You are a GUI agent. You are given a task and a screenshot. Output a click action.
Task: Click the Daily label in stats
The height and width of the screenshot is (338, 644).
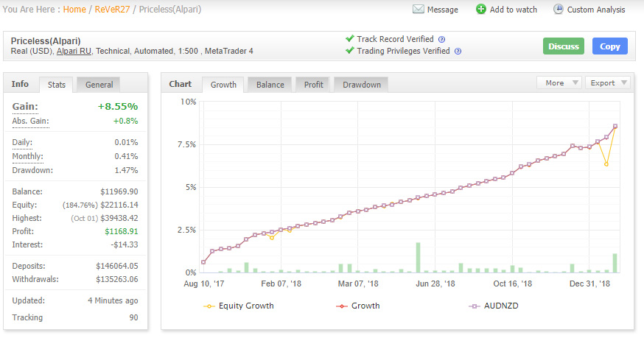(x=22, y=143)
